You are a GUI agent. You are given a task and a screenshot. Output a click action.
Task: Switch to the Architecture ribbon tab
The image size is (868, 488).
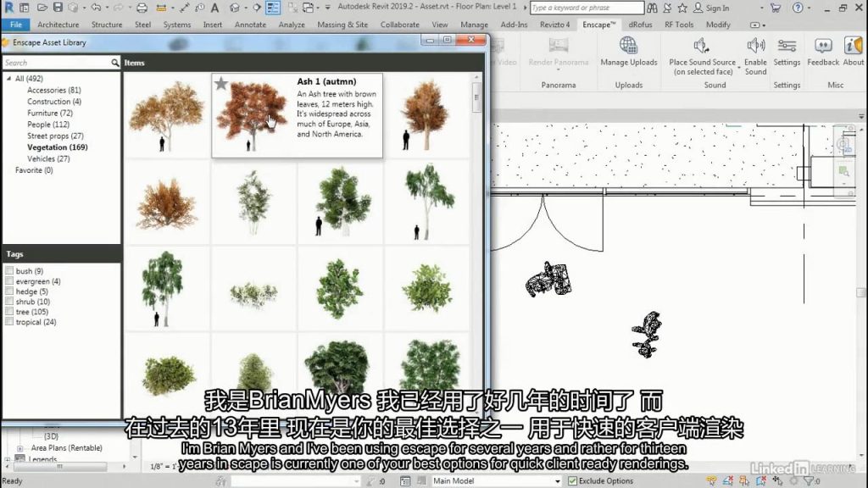(58, 25)
